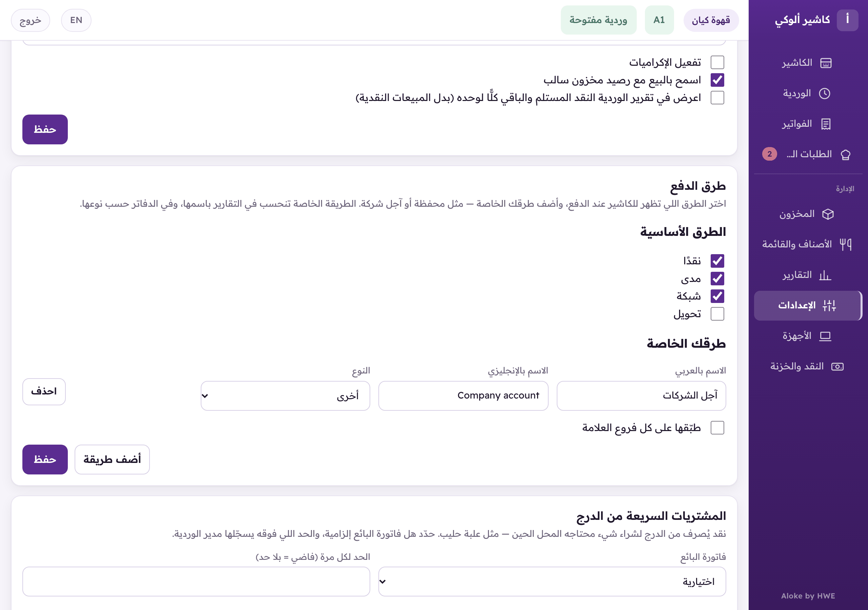Image resolution: width=868 pixels, height=610 pixels.
Task: Click the الحد لكل مرة limit input field
Action: 196,582
